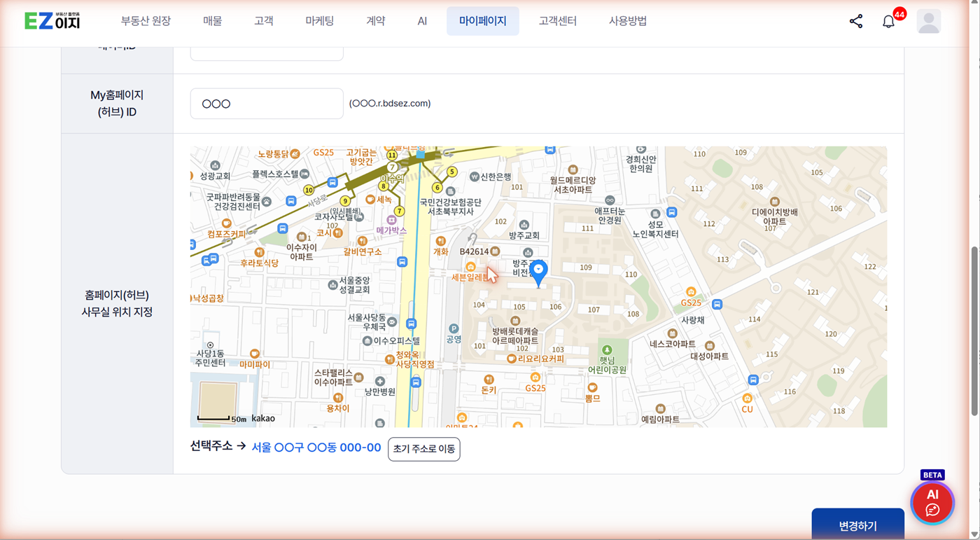Click the 국민건강보험공단 office icon
980x540 pixels.
click(x=450, y=191)
